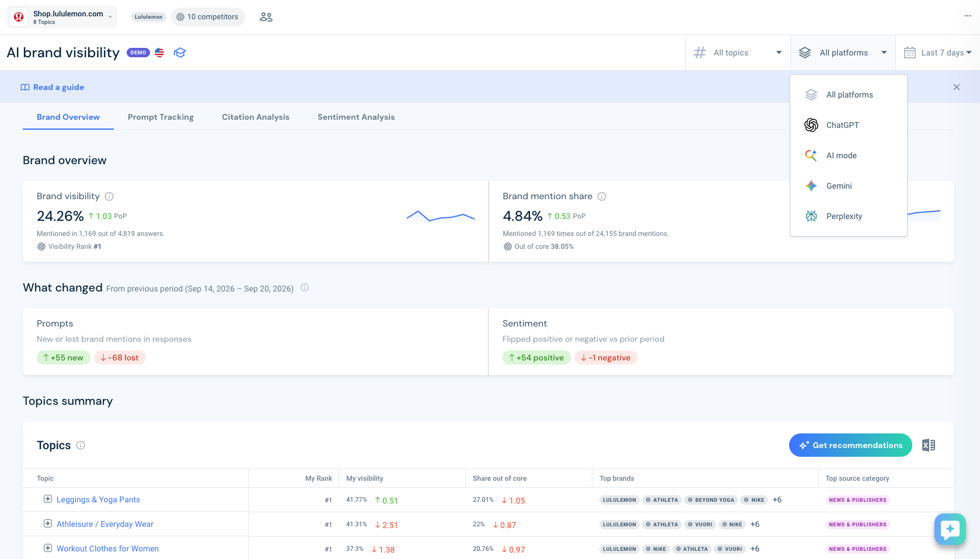Click the Lululemon brand tag
Screen dimensions: 980x559
point(149,17)
